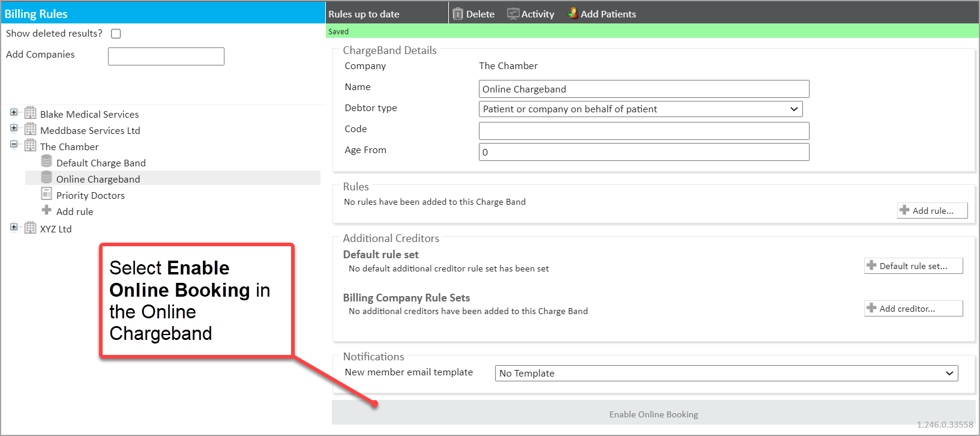Open the Activity monitor icon

[513, 14]
